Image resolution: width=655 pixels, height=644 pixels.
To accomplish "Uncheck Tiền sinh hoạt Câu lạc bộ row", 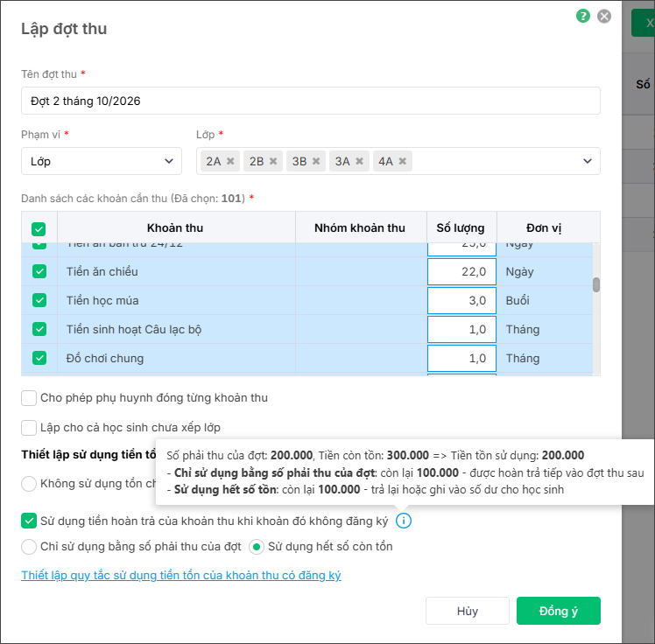I will tap(39, 329).
